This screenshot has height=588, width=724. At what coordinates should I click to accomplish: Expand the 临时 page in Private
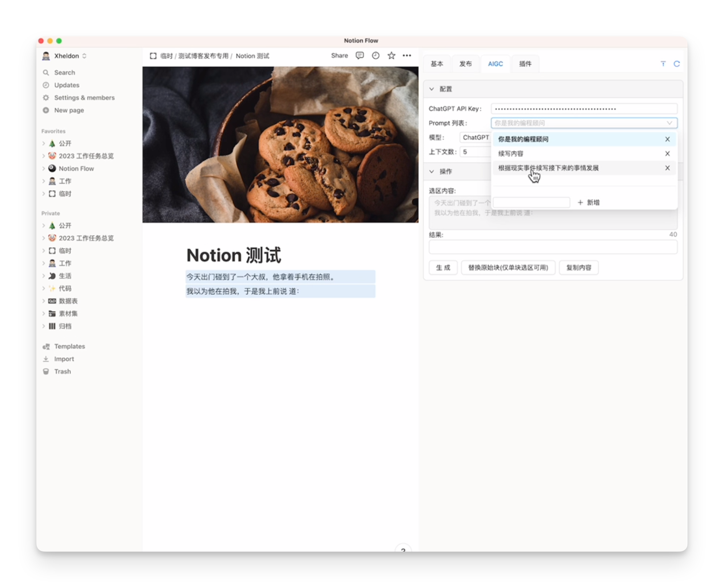coord(44,251)
